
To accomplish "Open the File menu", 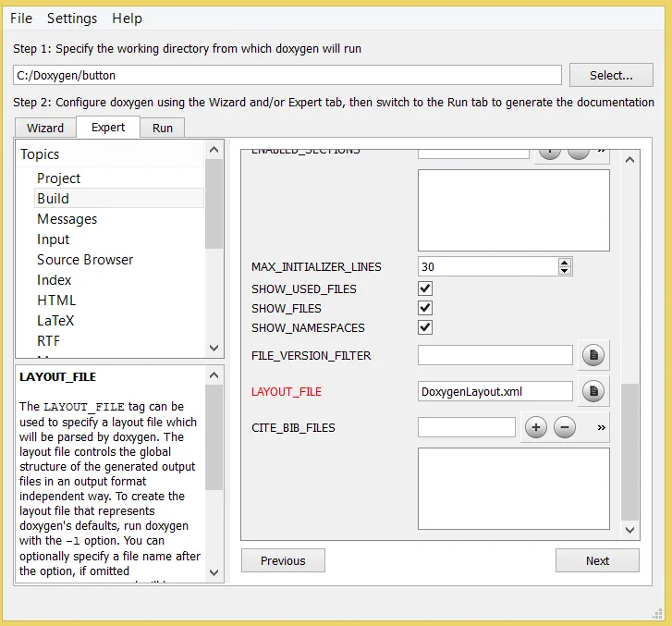I will click(x=21, y=18).
